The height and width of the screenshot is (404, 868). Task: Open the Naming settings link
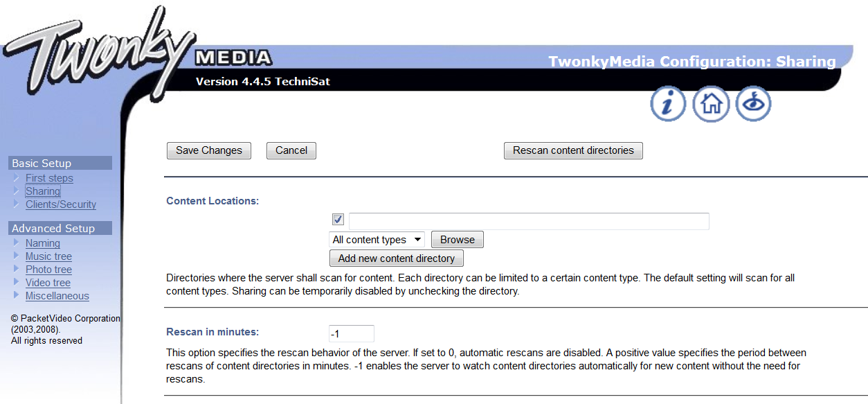tap(43, 243)
